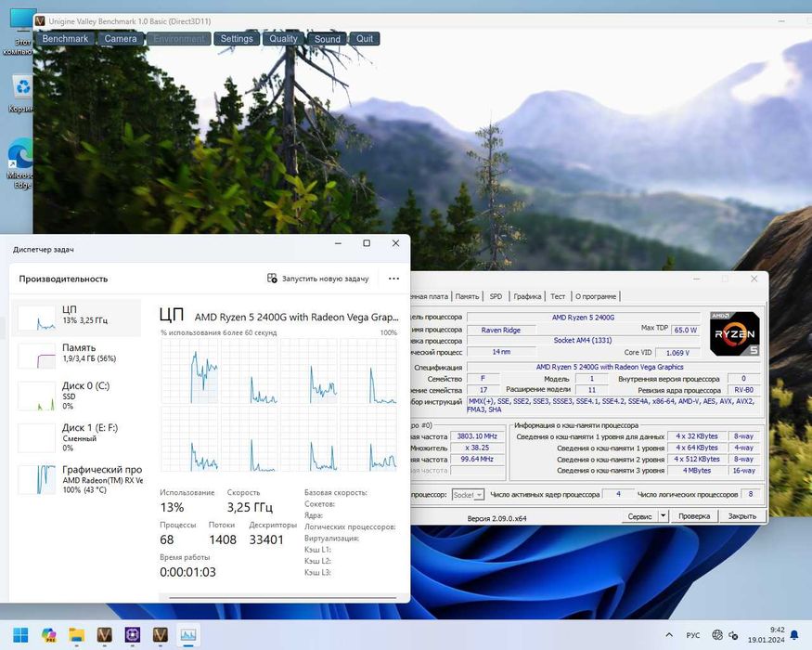Click Память mini usage graph thumbnail
The width and height of the screenshot is (812, 650).
pyautogui.click(x=37, y=356)
